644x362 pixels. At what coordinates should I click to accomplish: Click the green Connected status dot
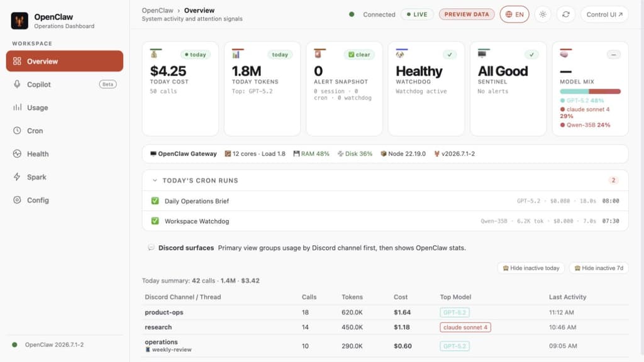point(352,14)
